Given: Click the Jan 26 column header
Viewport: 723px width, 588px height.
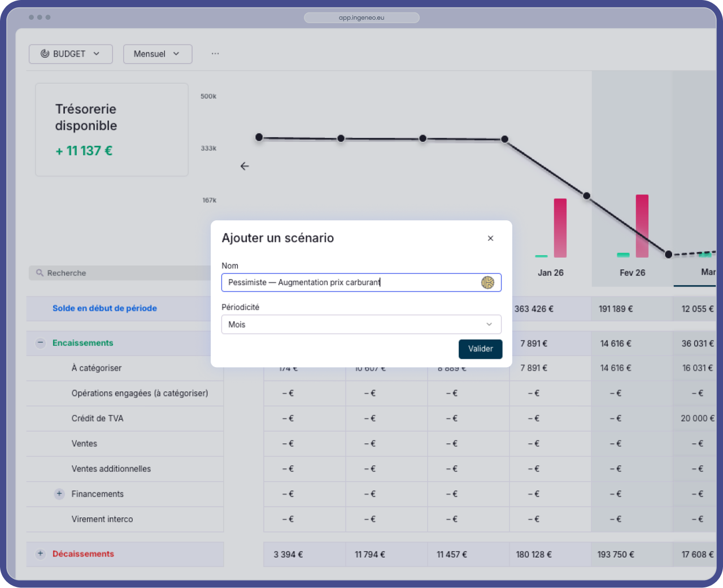Looking at the screenshot, I should [551, 273].
